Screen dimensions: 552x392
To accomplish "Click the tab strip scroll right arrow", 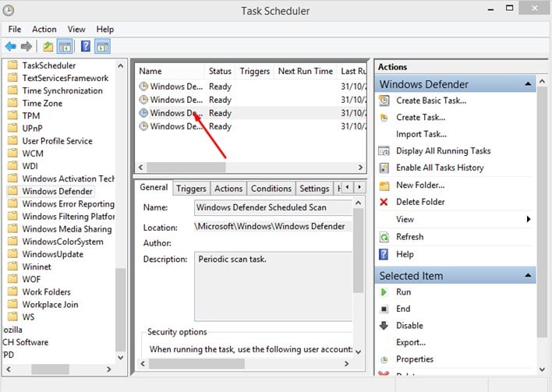I will 359,187.
